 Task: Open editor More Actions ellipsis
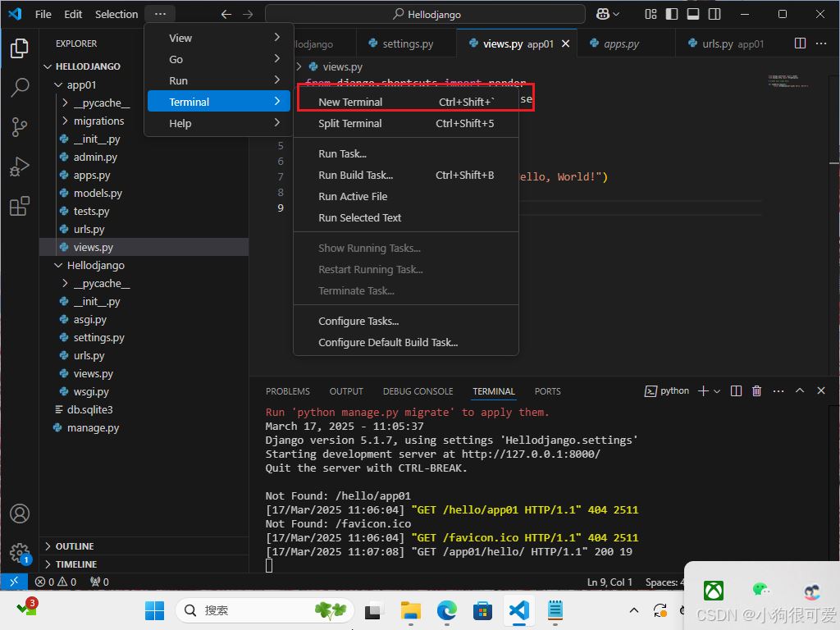coord(820,43)
